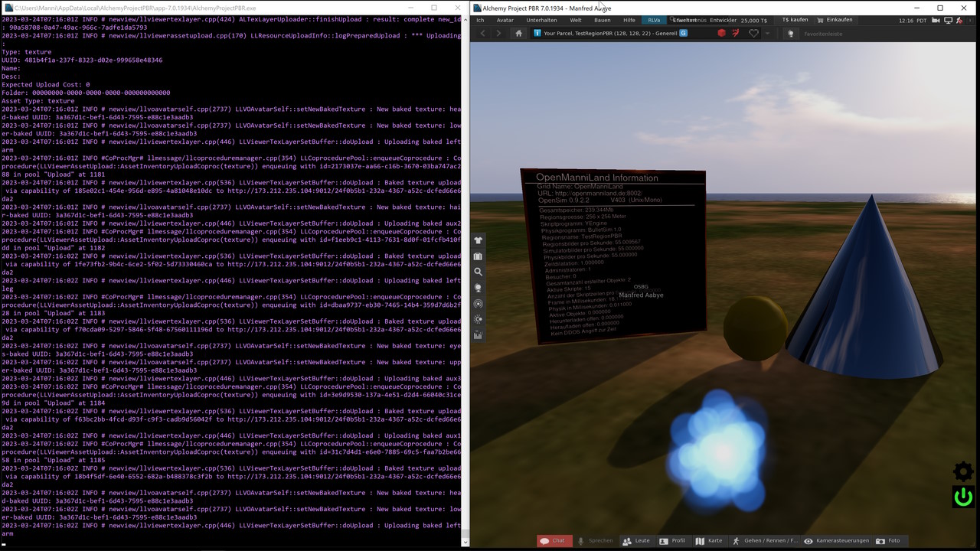Click the heart favorite icon in address bar

pyautogui.click(x=753, y=34)
